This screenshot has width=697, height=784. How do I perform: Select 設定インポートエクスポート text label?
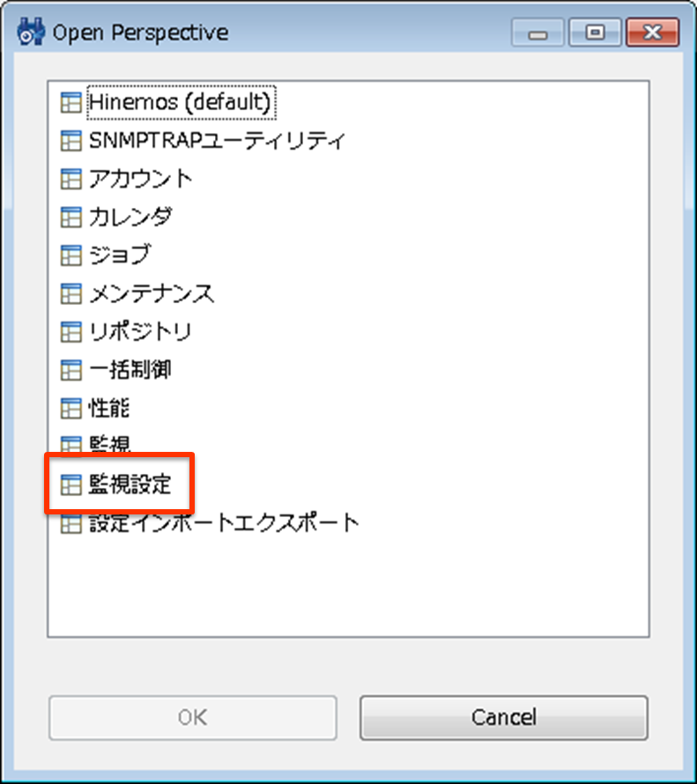224,523
